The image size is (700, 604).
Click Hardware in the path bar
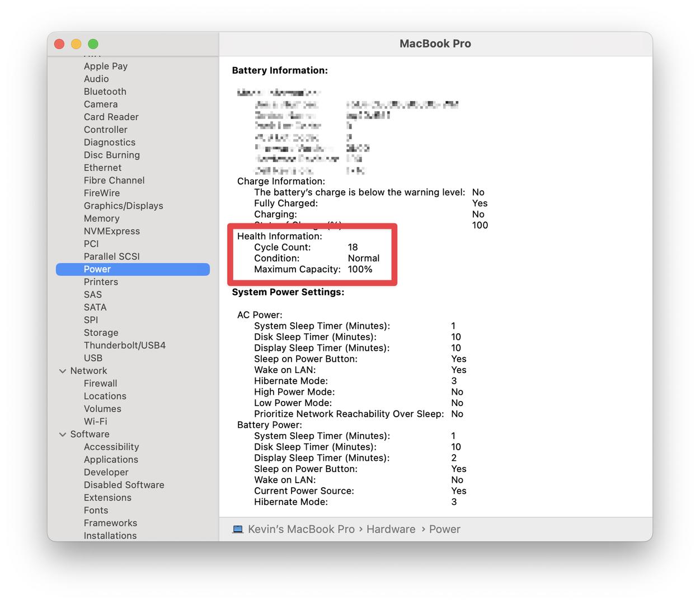pyautogui.click(x=391, y=529)
